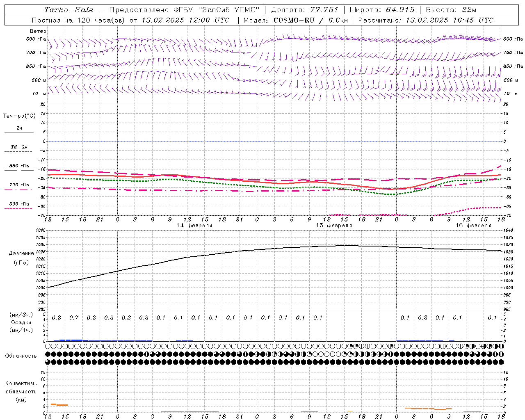Click the 'Высота: 22м' elevation text

click(451, 10)
